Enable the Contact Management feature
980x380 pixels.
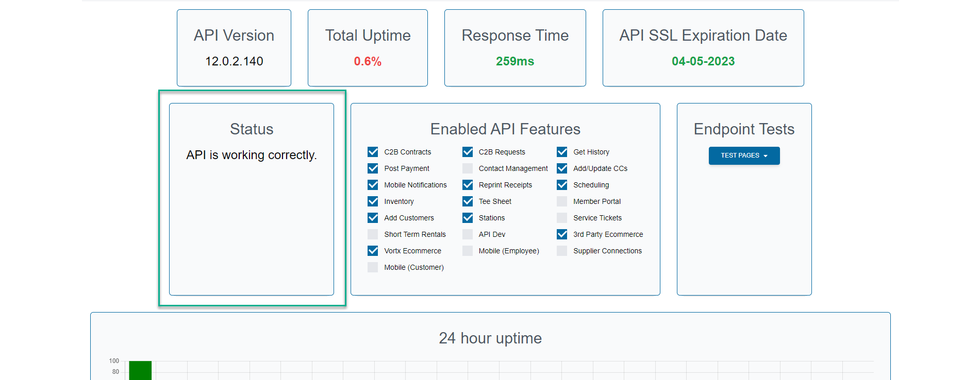tap(468, 168)
